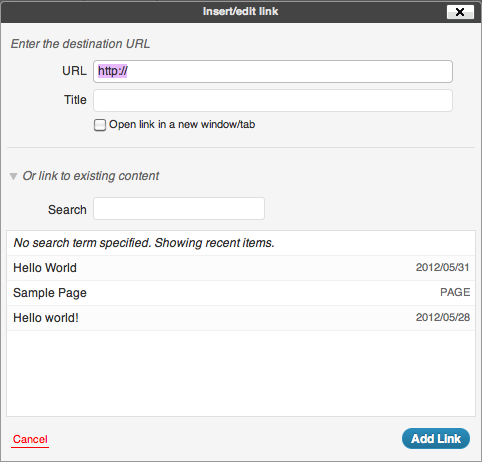Click the Search input box

[179, 209]
